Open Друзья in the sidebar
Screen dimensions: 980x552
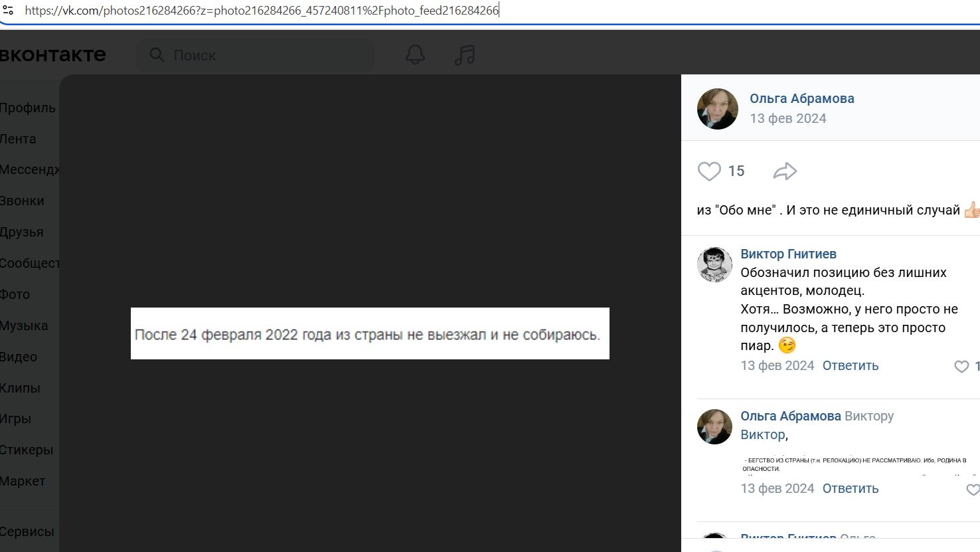[x=22, y=232]
